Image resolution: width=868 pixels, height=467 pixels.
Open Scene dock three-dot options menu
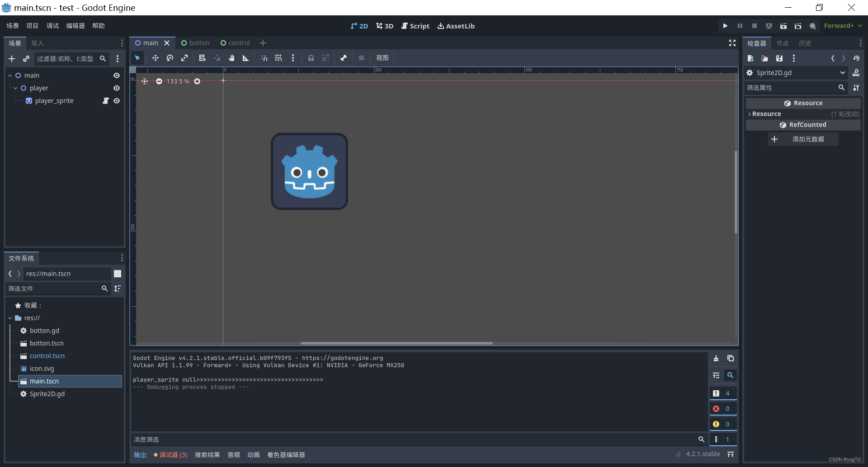pos(122,43)
